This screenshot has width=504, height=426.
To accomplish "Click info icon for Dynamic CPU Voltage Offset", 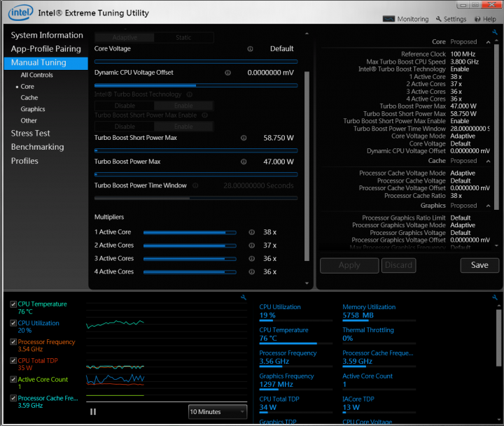I will point(227,73).
